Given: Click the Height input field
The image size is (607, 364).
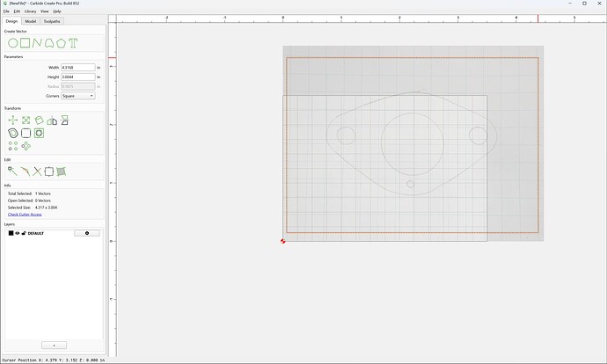Looking at the screenshot, I should [77, 77].
